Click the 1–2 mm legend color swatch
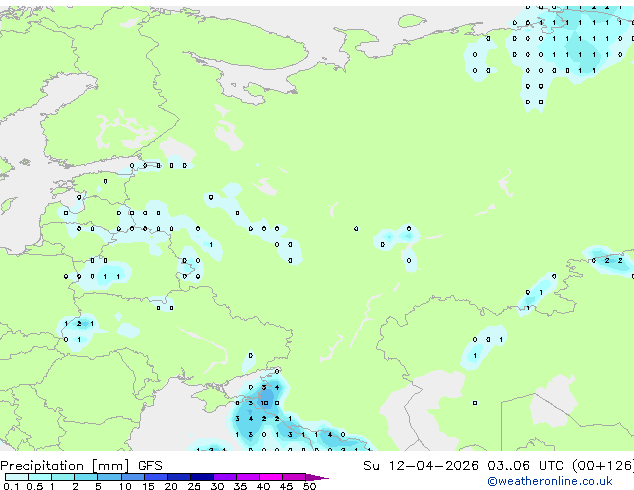Image resolution: width=634 pixels, height=490 pixels. coord(63,477)
